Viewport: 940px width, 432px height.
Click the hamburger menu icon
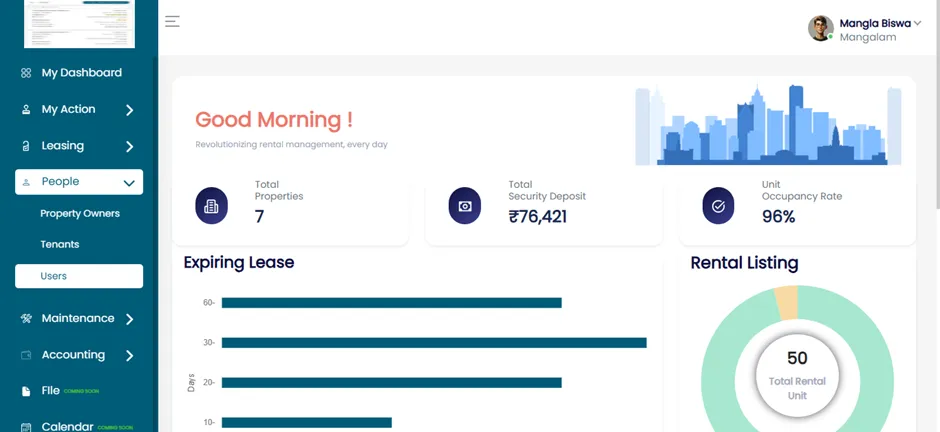172,22
